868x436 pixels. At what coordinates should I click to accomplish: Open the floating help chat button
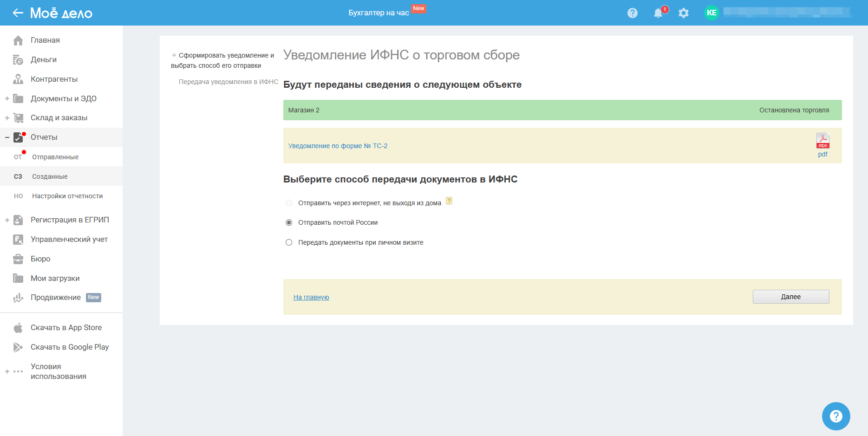835,416
